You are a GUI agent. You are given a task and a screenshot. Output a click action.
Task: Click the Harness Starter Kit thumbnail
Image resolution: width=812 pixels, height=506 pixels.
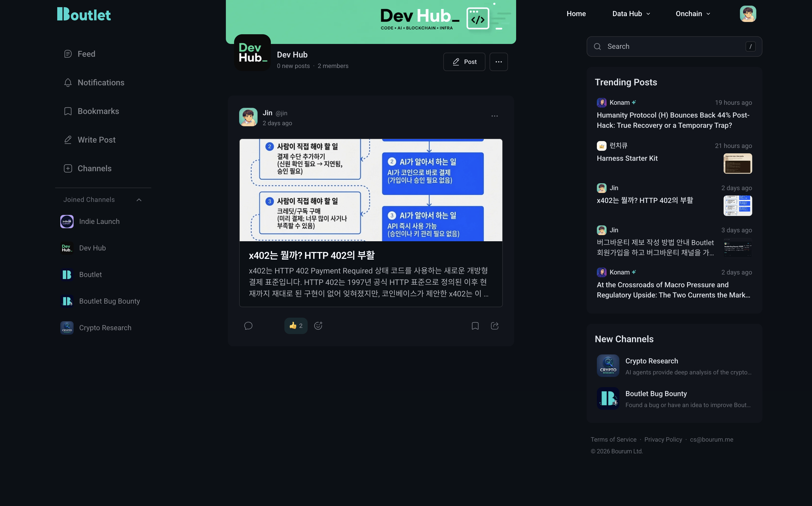pyautogui.click(x=737, y=164)
